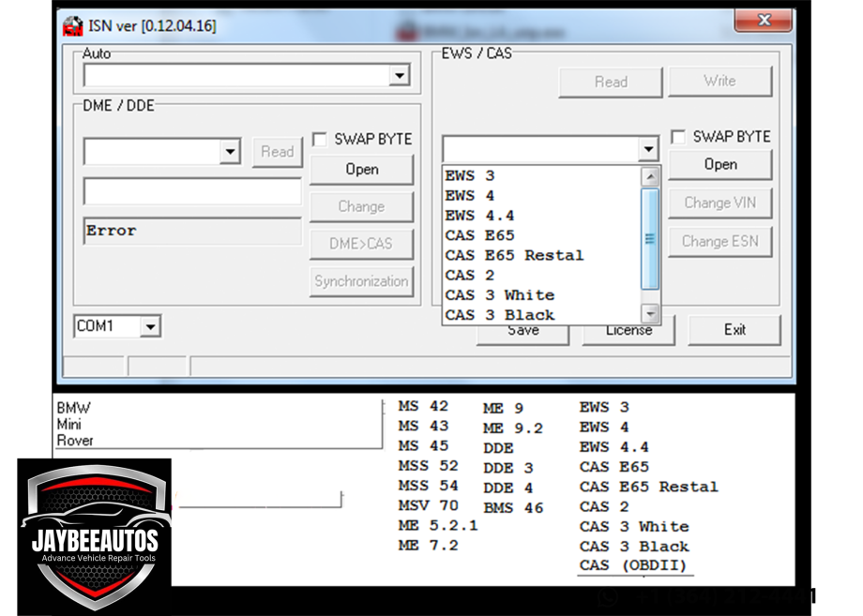Click MSV 70 in the lower list
The height and width of the screenshot is (616, 863).
pyautogui.click(x=428, y=505)
